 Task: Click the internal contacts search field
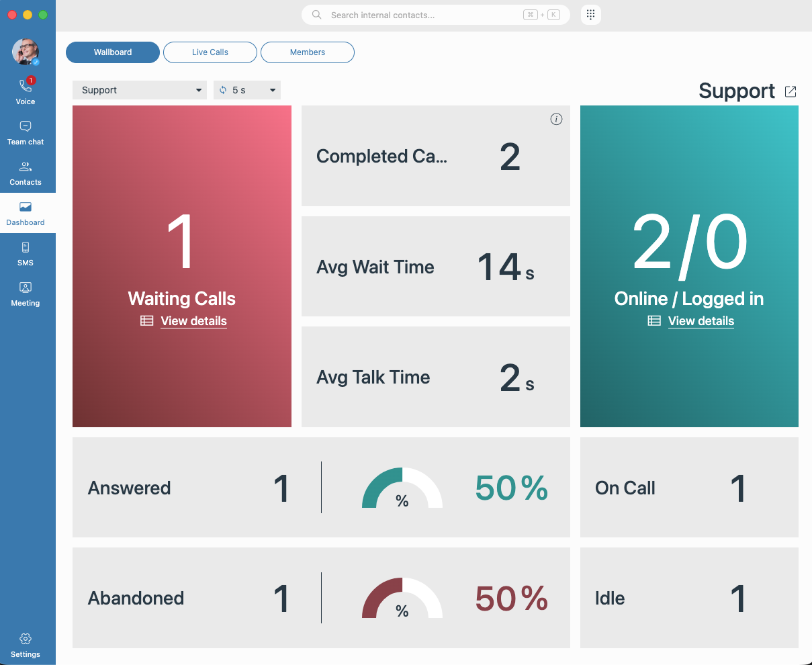point(435,14)
